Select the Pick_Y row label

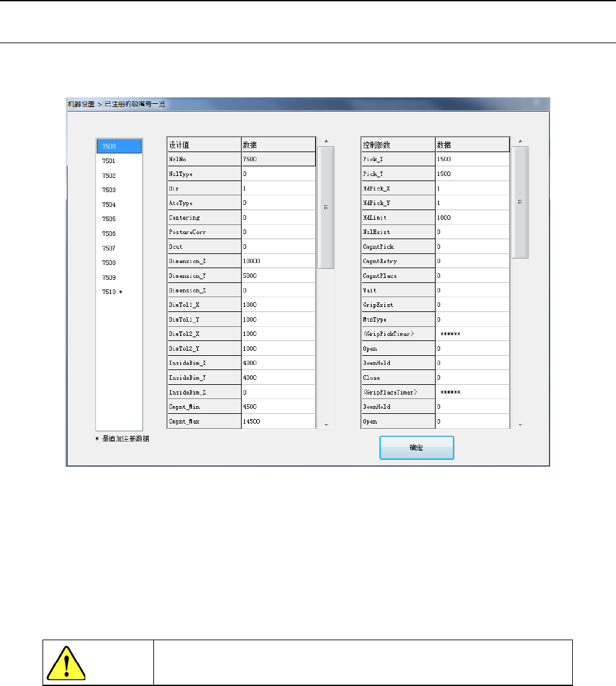coord(398,173)
